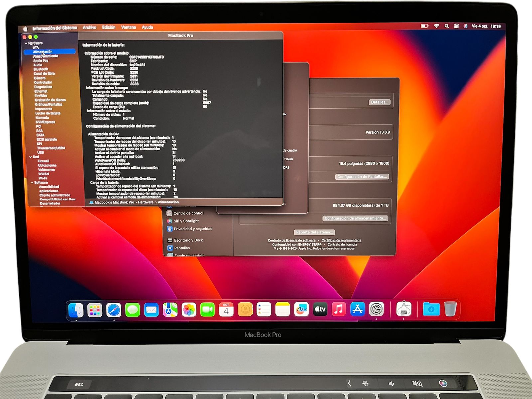Open the Ventana menu

tap(128, 27)
